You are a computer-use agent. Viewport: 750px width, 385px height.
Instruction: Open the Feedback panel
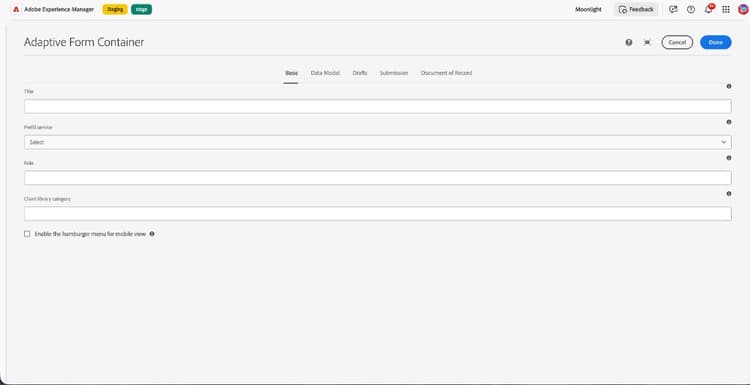[636, 10]
